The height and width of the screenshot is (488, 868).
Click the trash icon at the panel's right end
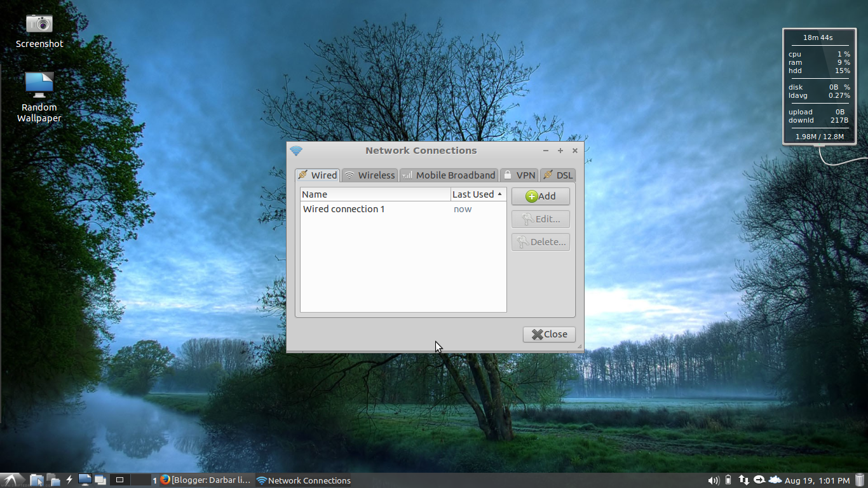859,480
